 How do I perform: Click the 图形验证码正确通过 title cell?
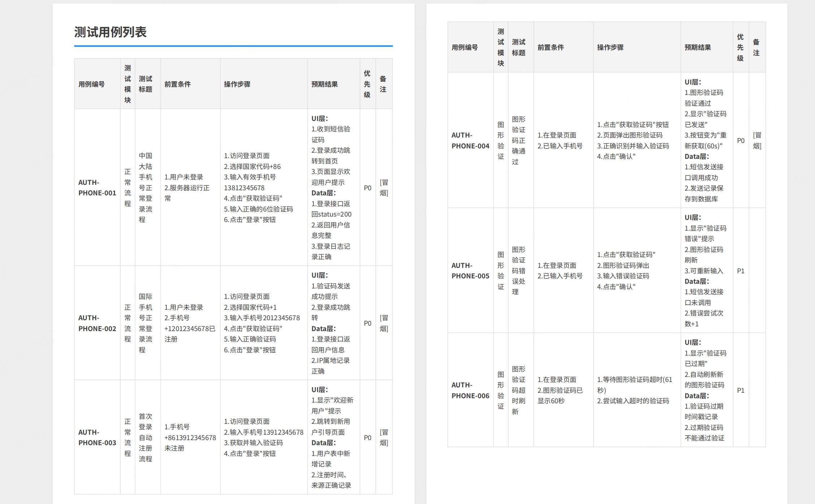coord(518,140)
